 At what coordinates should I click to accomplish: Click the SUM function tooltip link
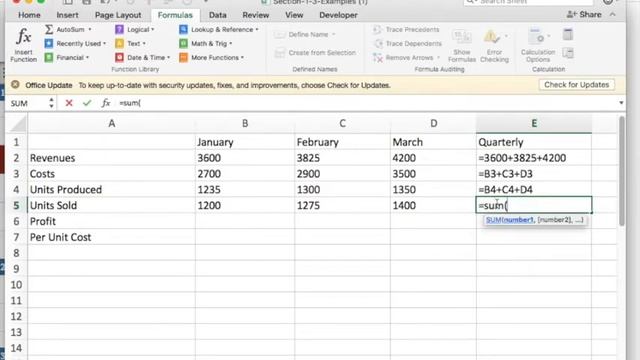pyautogui.click(x=510, y=220)
